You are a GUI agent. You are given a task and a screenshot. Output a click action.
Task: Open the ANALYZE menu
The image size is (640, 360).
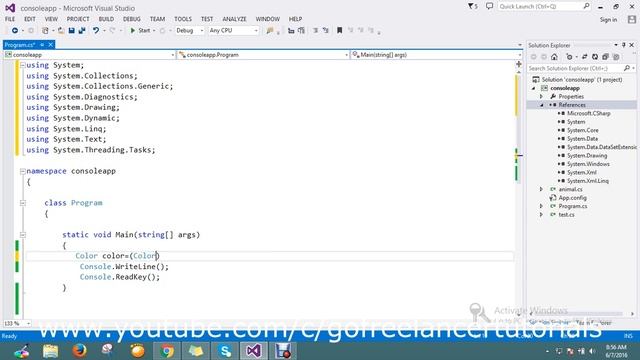(x=234, y=19)
